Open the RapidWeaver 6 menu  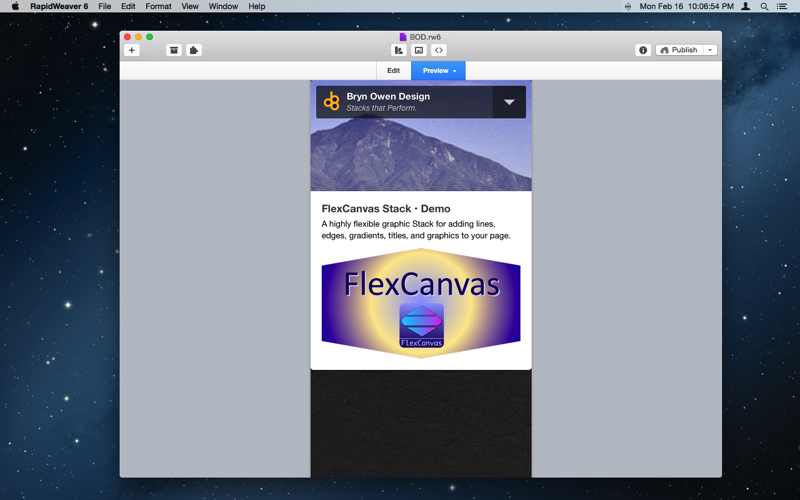[59, 6]
